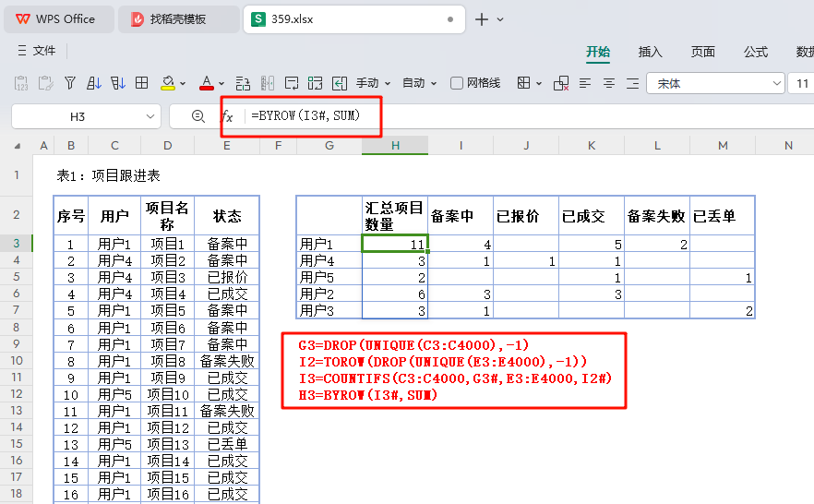Click the filter funnel icon
This screenshot has height=504, width=814.
coord(69,83)
